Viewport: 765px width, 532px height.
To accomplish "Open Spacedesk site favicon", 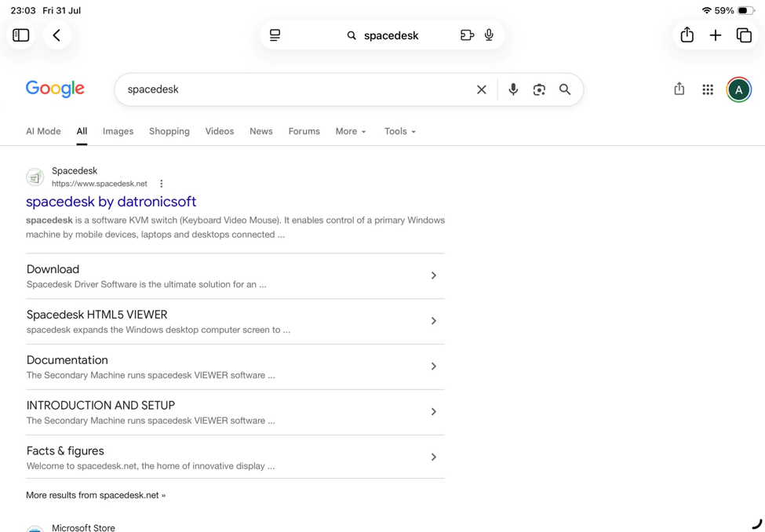I will pyautogui.click(x=35, y=177).
